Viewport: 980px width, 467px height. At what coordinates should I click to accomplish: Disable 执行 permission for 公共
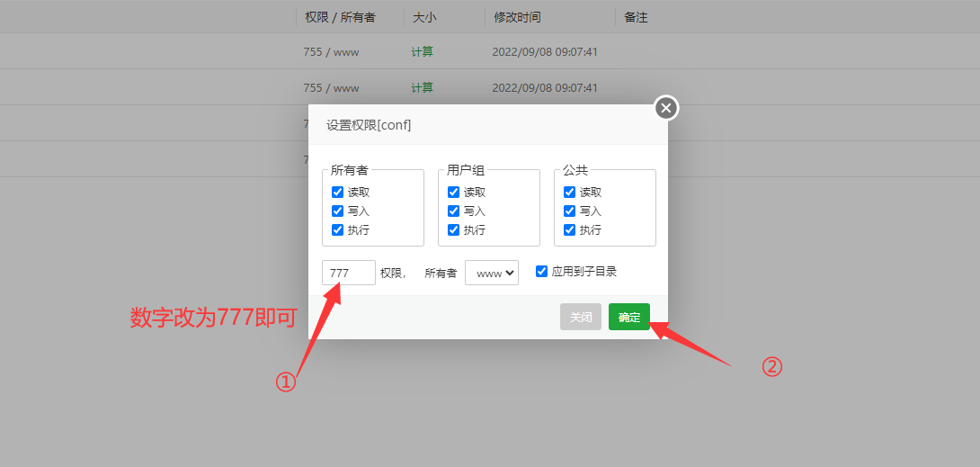570,229
